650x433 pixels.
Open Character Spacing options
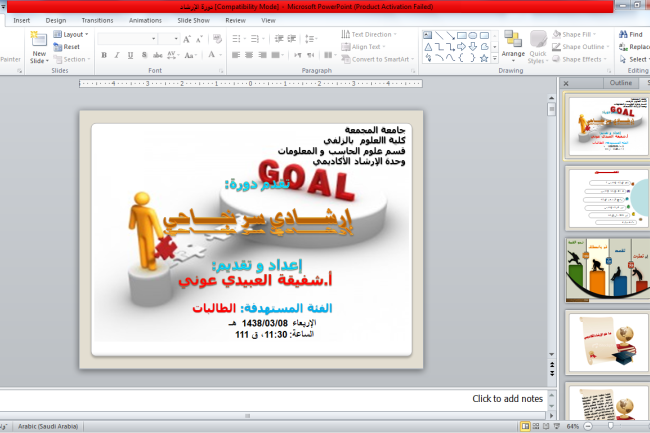click(172, 55)
